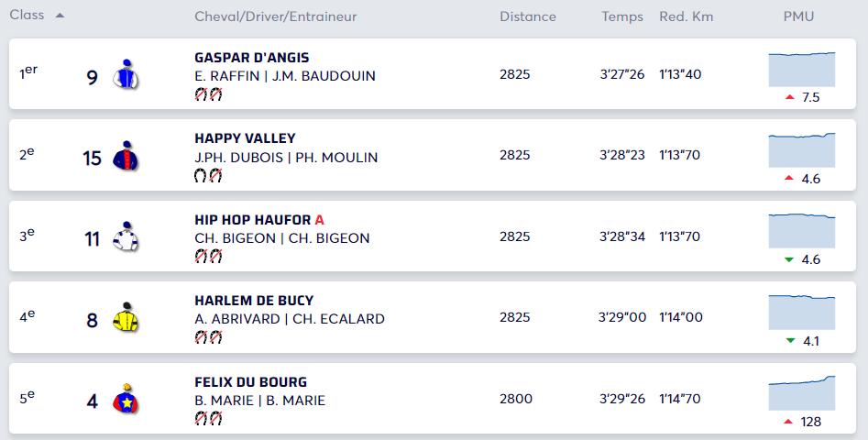Click Happy Valley navy and red silks icon
Image resolution: width=868 pixels, height=440 pixels.
(x=126, y=156)
